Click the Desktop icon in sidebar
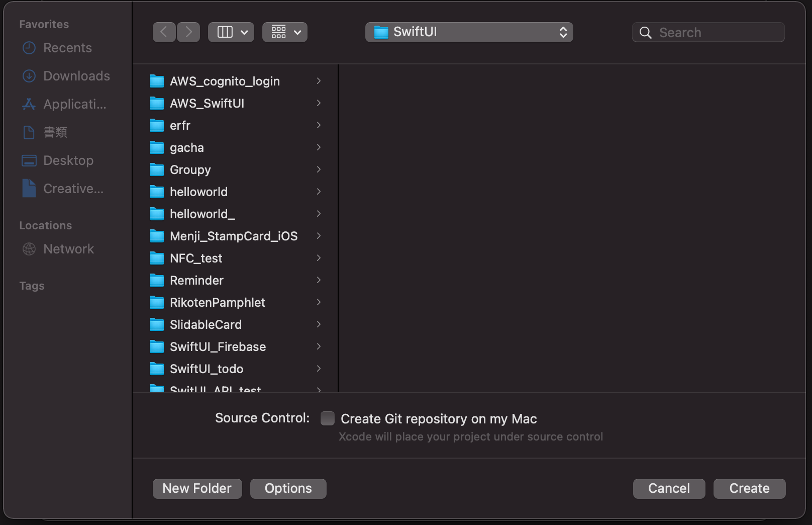 tap(29, 160)
